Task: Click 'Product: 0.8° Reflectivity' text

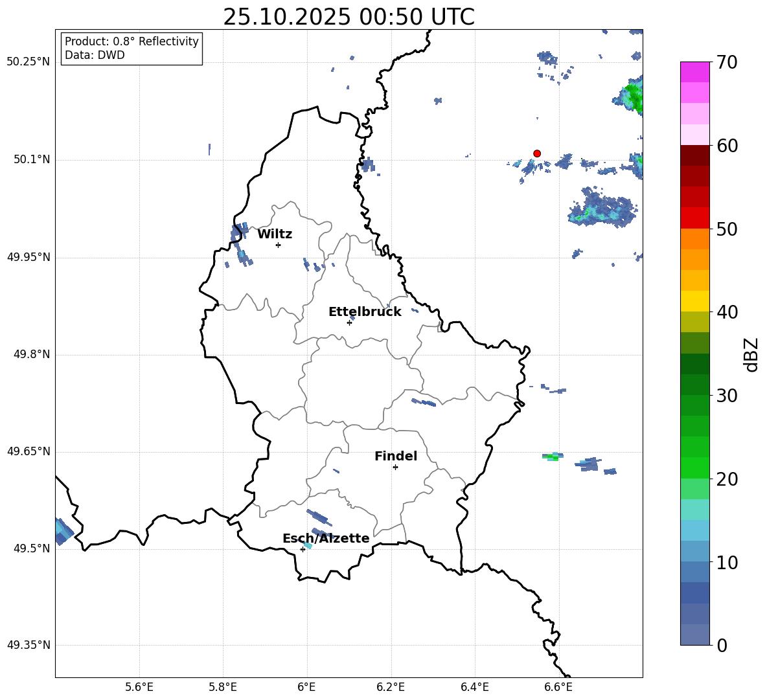Action: tap(132, 41)
